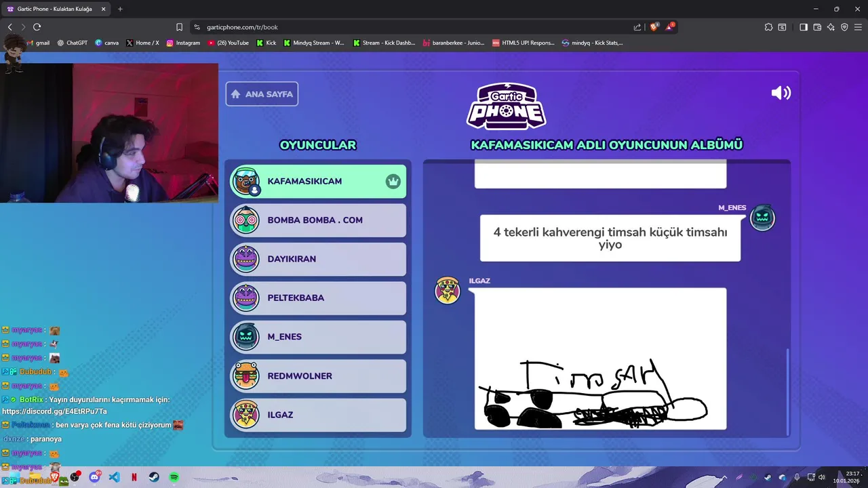
Task: Close the Gartic Phone browser tab
Action: (x=103, y=9)
